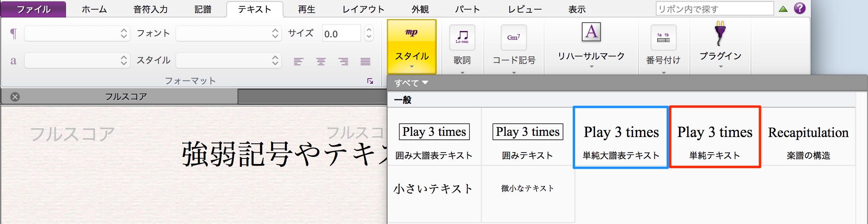
Task: Choose 微小なテキスト style
Action: click(x=528, y=194)
